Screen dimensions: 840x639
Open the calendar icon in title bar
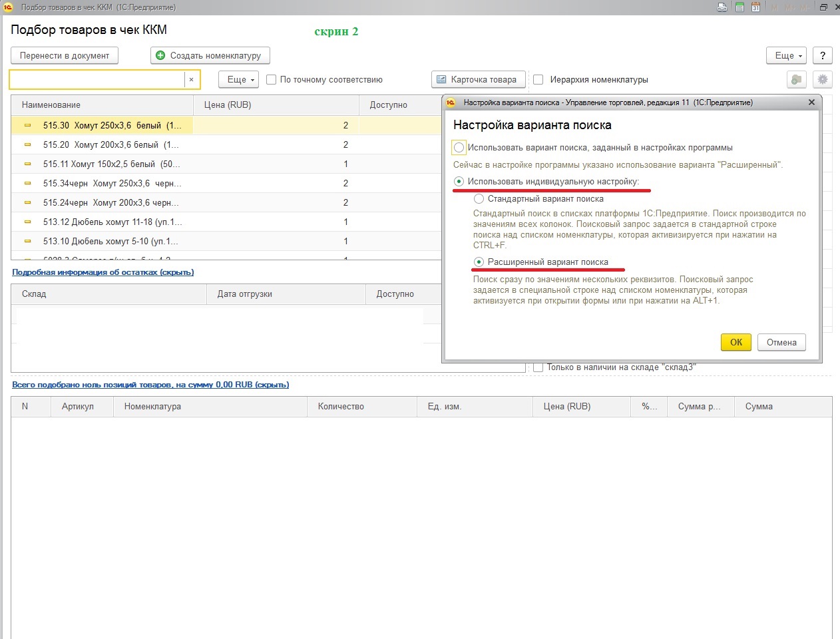[756, 7]
